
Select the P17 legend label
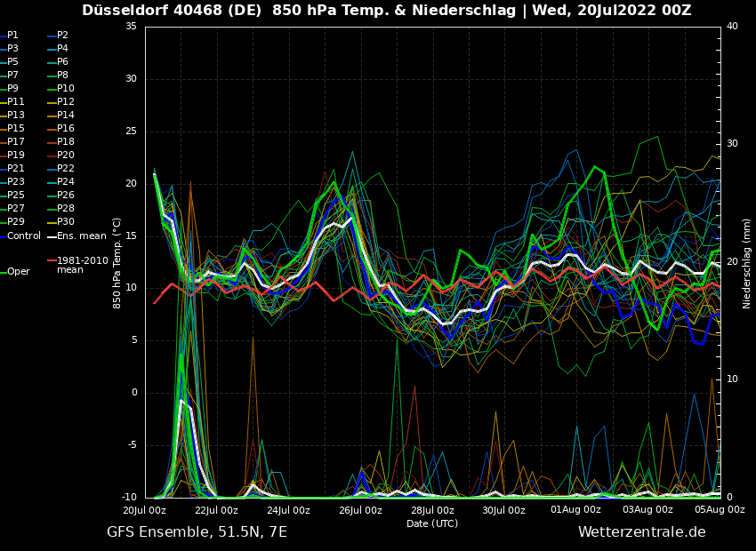[16, 142]
